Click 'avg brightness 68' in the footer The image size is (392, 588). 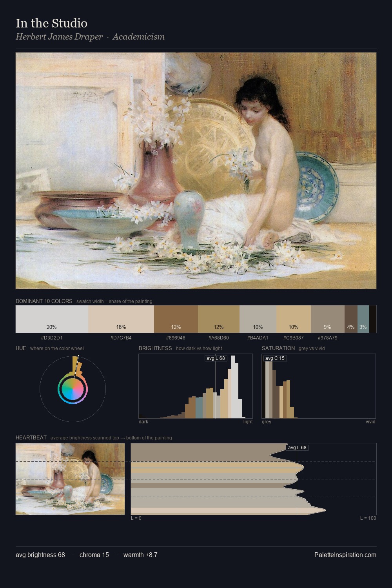(40, 555)
